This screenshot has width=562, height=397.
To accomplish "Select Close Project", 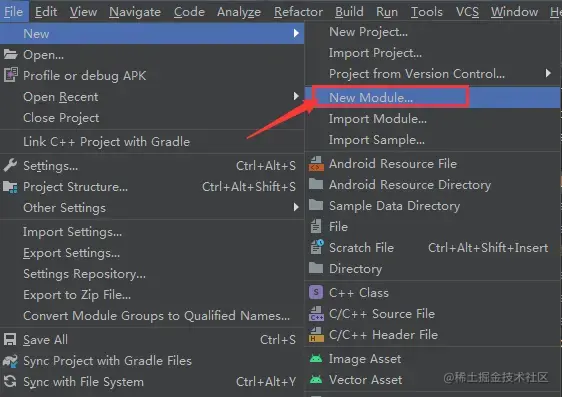I will (x=61, y=118).
